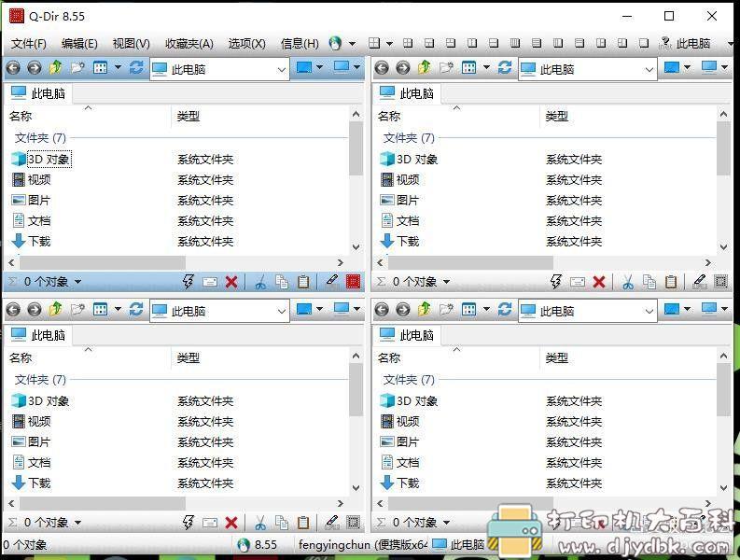Image resolution: width=740 pixels, height=560 pixels.
Task: Go back in the top-left pane
Action: pos(13,68)
